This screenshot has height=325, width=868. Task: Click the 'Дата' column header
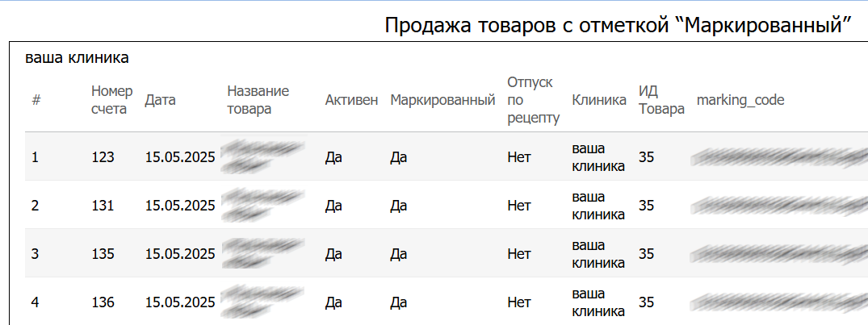click(x=160, y=100)
